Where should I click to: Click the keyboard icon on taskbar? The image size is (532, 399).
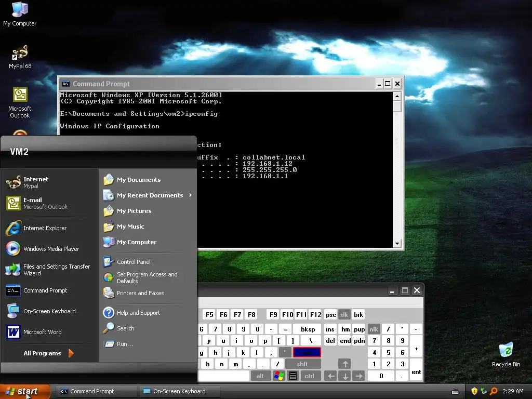(455, 392)
